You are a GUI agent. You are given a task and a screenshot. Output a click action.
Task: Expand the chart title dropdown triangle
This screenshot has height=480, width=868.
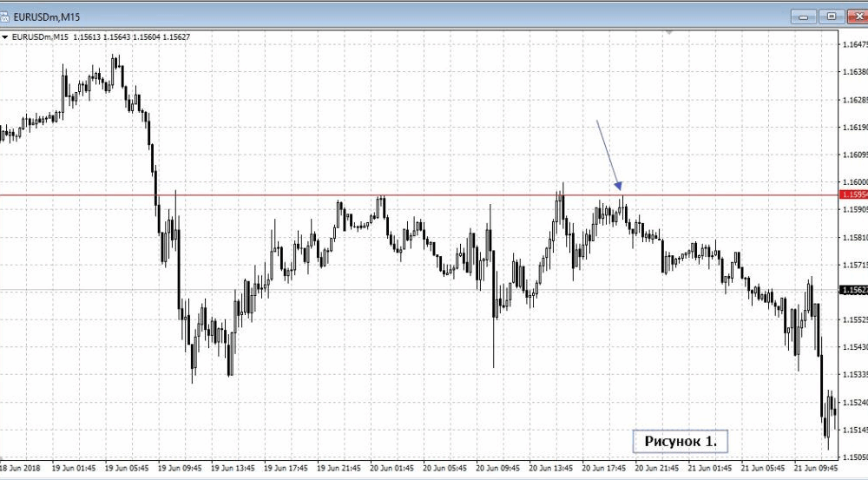5,37
